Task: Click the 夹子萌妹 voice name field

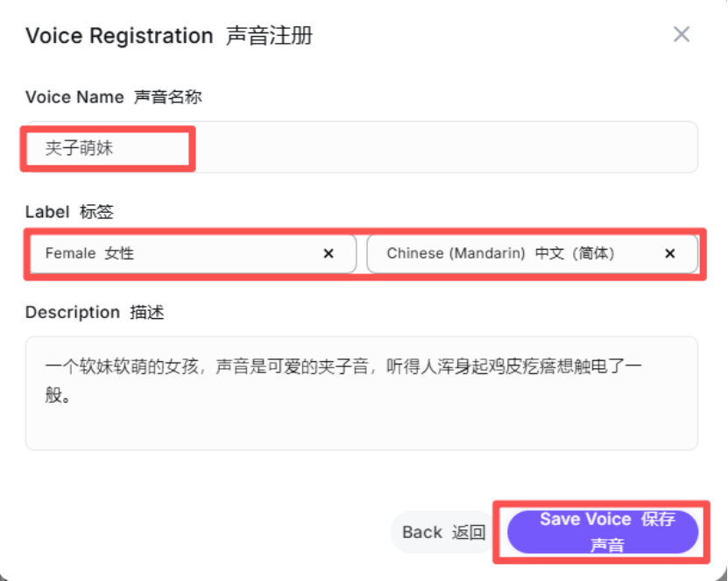Action: [105, 148]
